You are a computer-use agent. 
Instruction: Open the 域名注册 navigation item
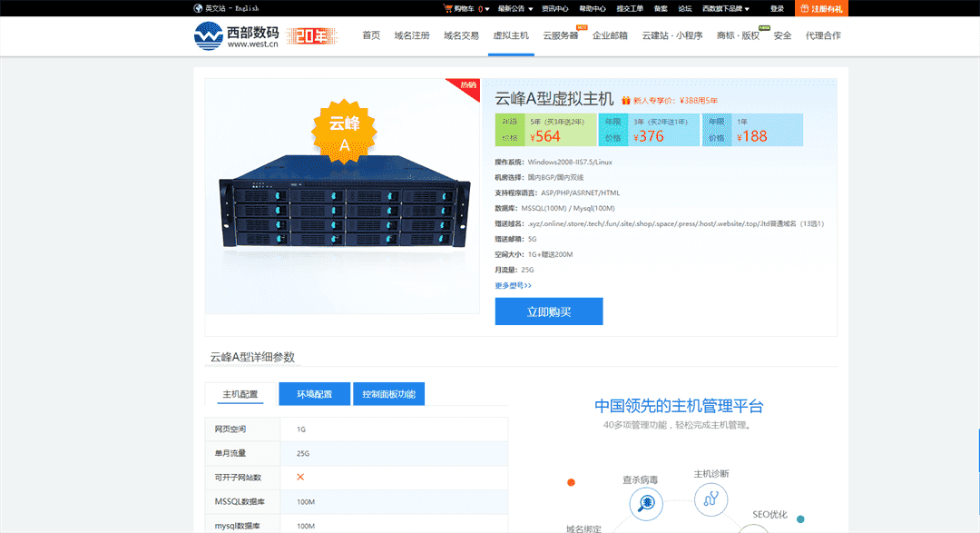412,35
